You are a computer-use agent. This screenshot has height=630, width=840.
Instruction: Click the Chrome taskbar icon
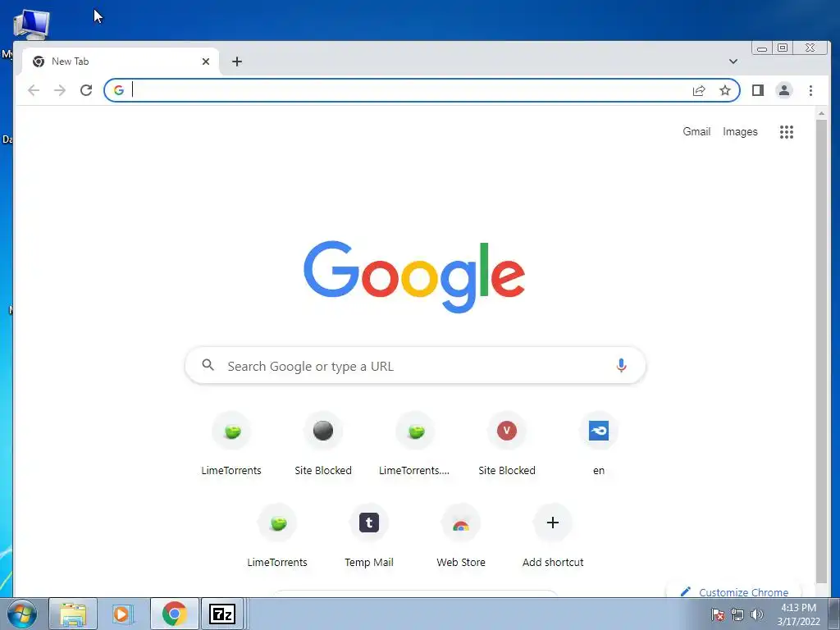click(174, 614)
